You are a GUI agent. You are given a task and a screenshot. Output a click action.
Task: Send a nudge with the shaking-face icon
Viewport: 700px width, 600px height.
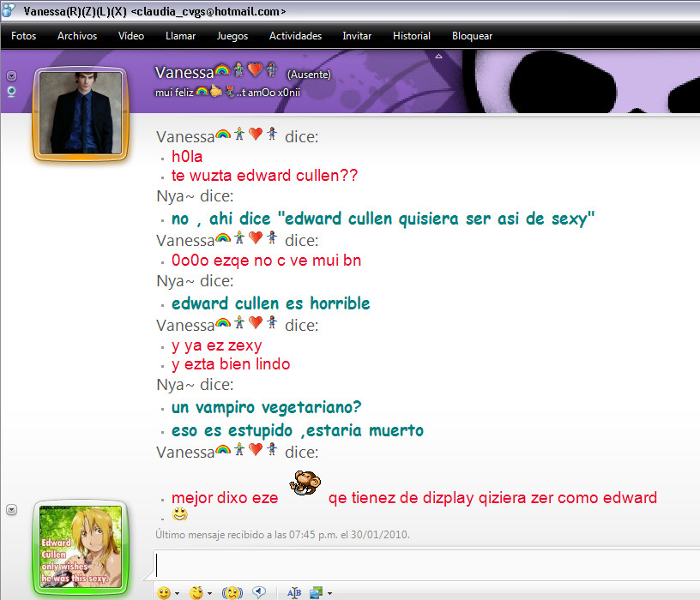[232, 592]
